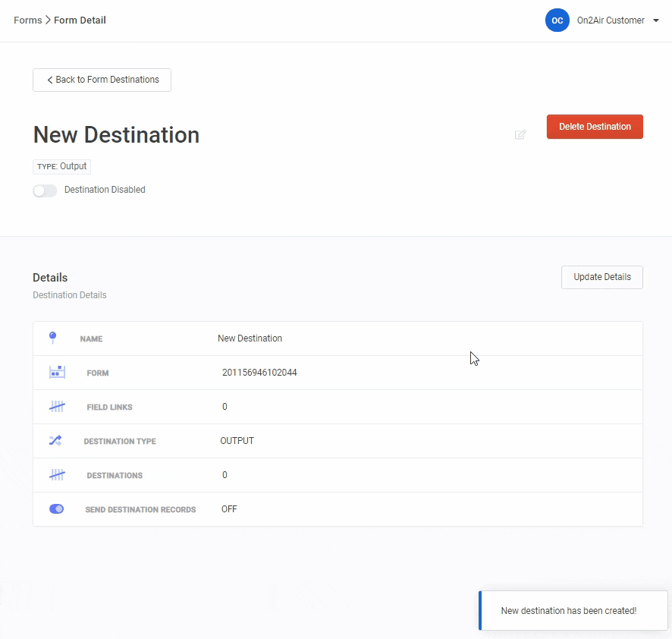The height and width of the screenshot is (639, 672).
Task: Click the pin icon in the Name row
Action: click(x=52, y=338)
